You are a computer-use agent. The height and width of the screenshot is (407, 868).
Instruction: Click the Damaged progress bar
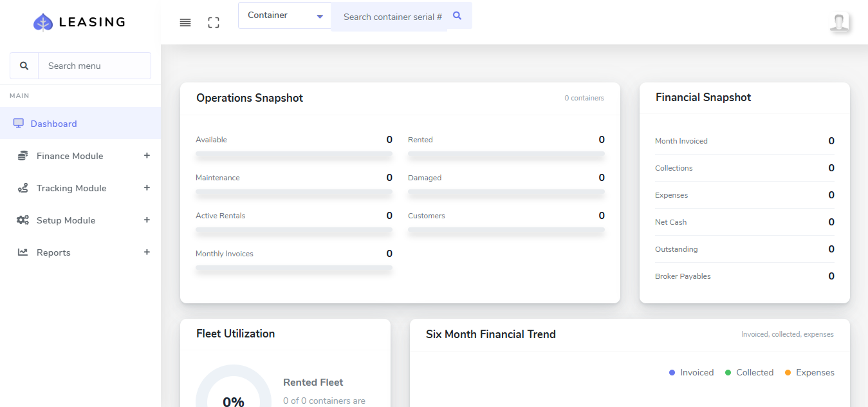(506, 193)
